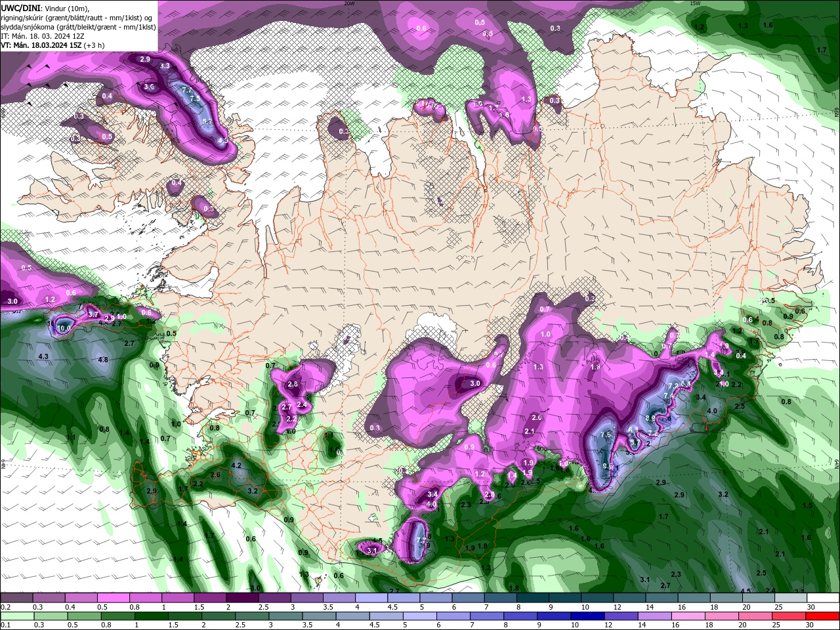840x630 pixels.
Task: Select the 4.3 value over the western sea
Action: 43,356
